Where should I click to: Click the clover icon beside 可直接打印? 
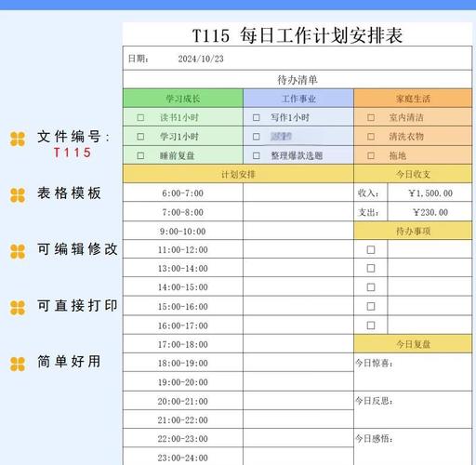pyautogui.click(x=18, y=308)
